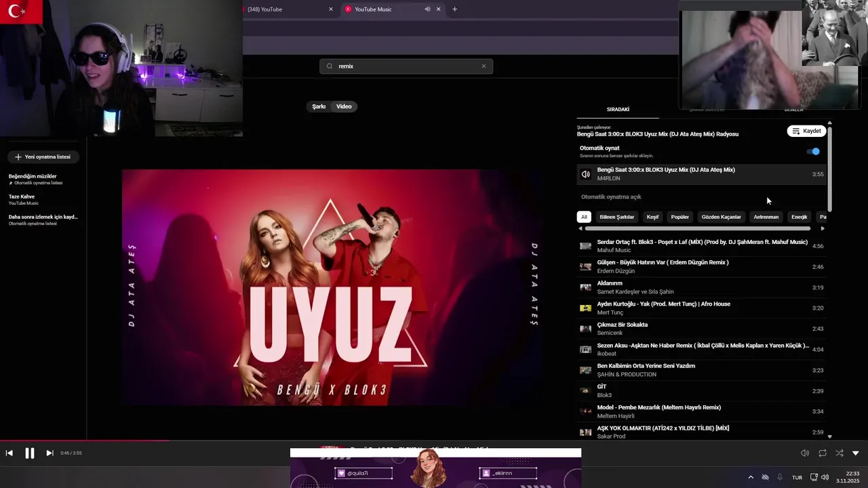868x488 pixels.
Task: Click the Aydın Kurtoğlu track thumbnail
Action: [x=585, y=308]
